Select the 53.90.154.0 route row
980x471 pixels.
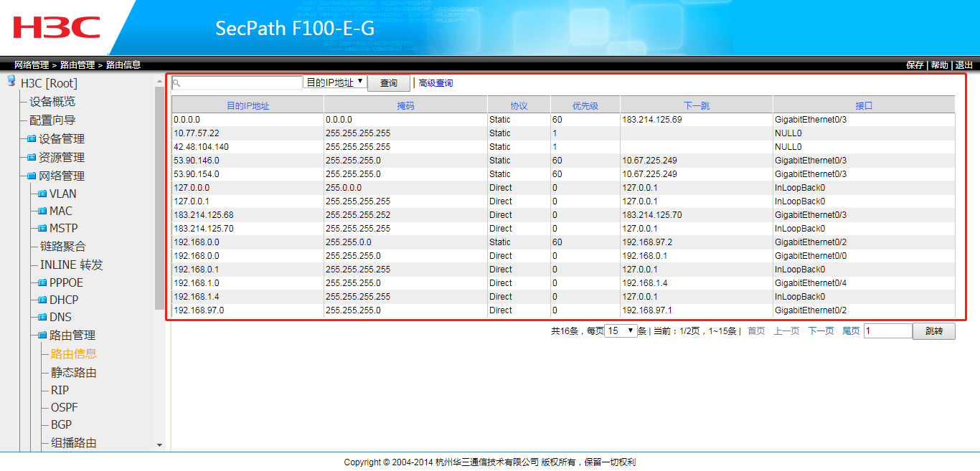coord(563,174)
